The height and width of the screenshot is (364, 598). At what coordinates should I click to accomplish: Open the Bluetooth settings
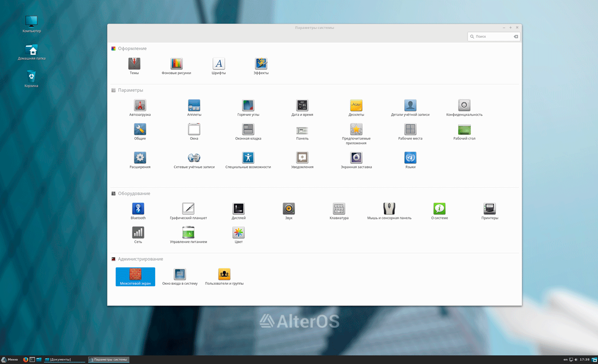pos(138,211)
